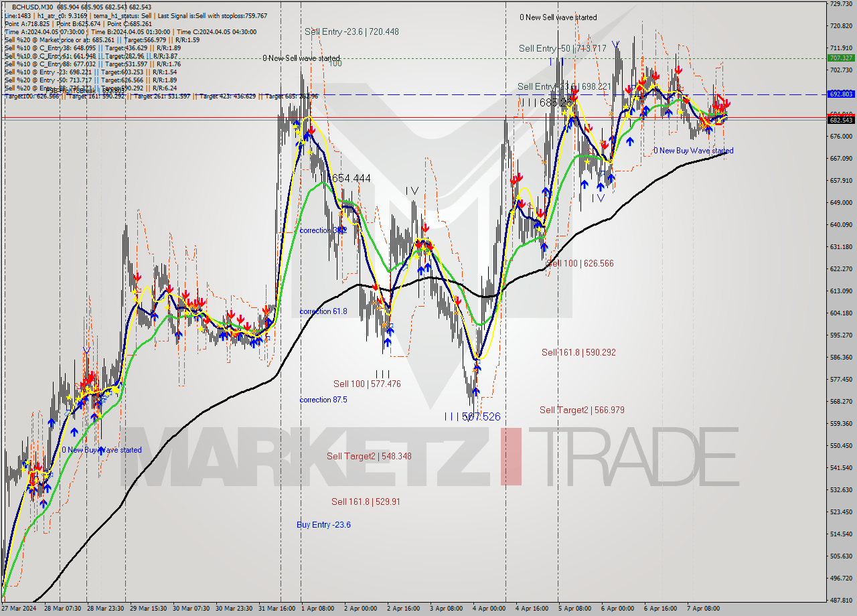Click the 676.000 price axis label
This screenshot has height=616, width=857.
(841, 136)
